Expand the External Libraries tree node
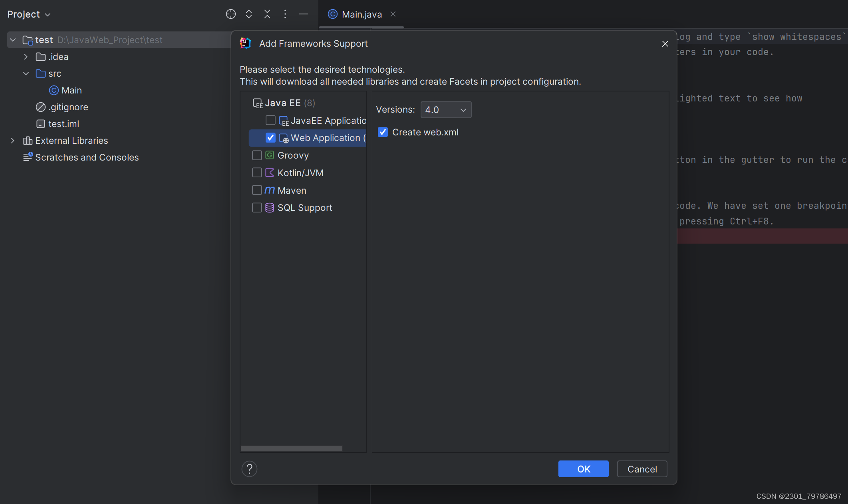This screenshot has height=504, width=848. click(x=12, y=141)
